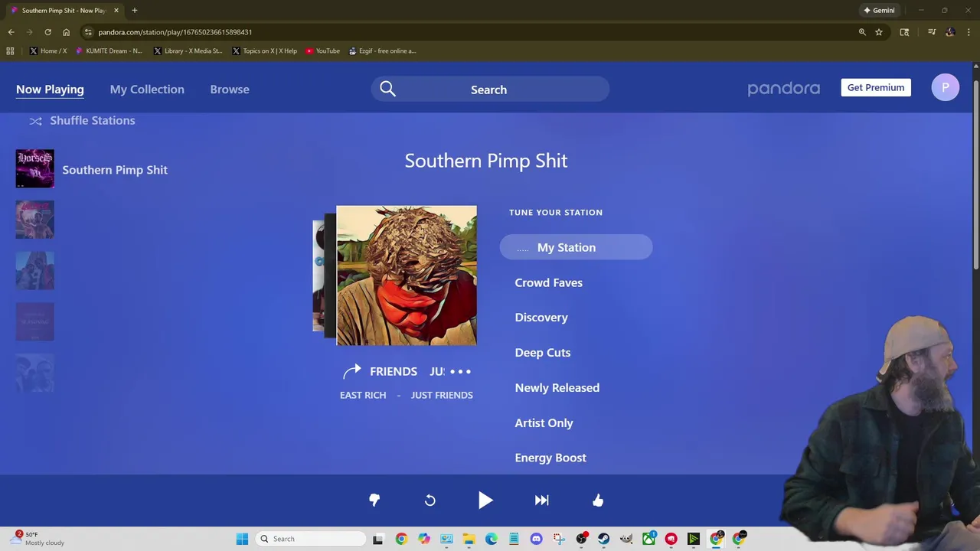Image resolution: width=980 pixels, height=551 pixels.
Task: Go to the Now Playing tab
Action: coord(50,90)
